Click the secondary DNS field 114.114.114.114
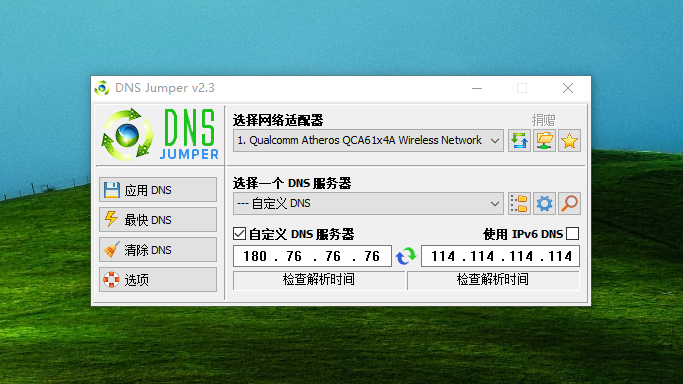This screenshot has width=683, height=384. [500, 256]
